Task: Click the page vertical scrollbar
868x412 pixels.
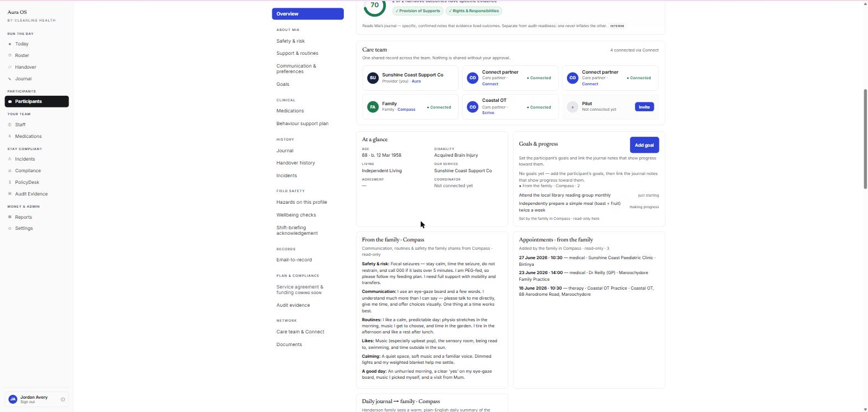Action: (x=865, y=138)
